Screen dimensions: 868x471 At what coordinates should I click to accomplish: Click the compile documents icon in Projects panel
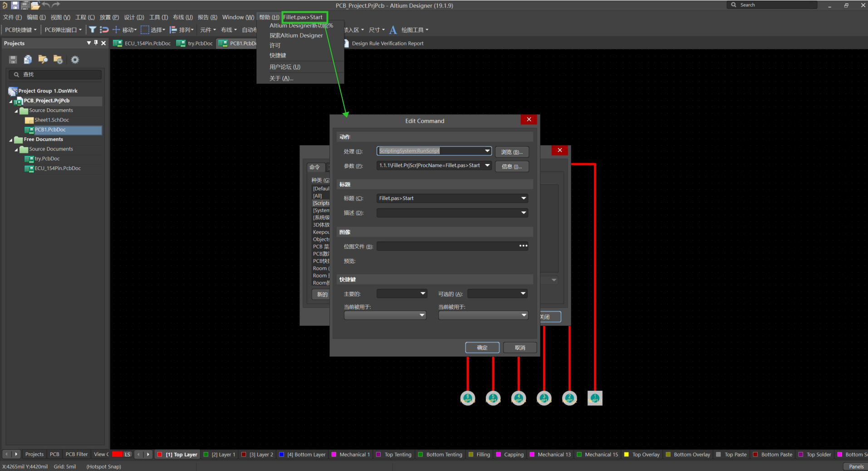[x=28, y=60]
